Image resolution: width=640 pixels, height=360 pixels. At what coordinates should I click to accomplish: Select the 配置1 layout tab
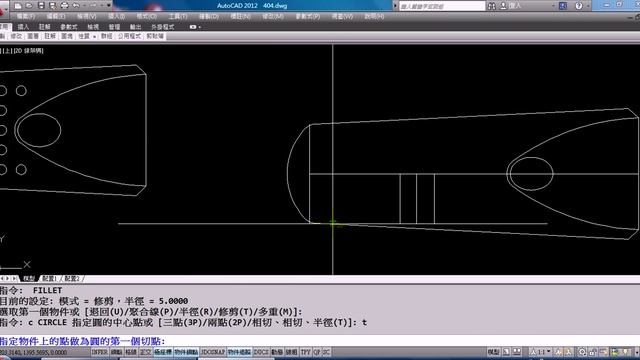49,279
